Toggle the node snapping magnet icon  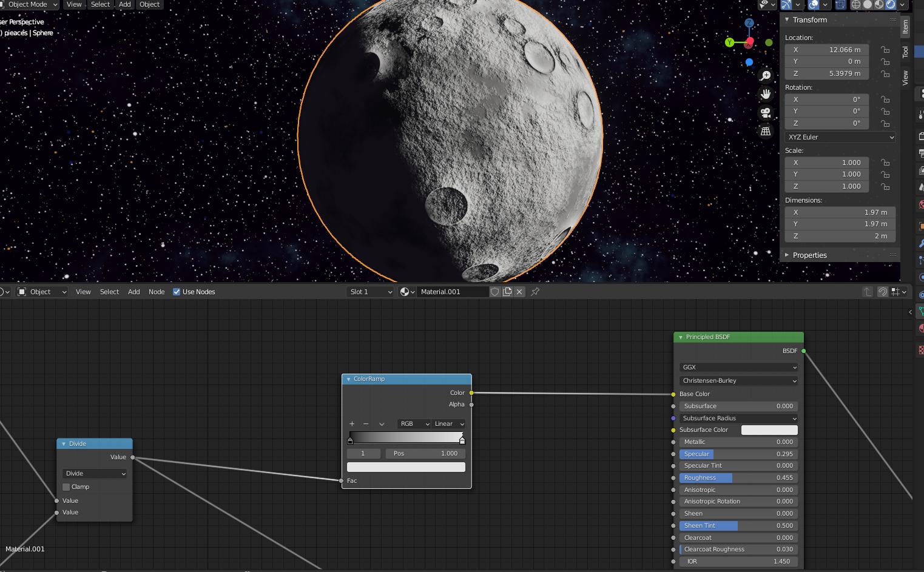click(883, 292)
